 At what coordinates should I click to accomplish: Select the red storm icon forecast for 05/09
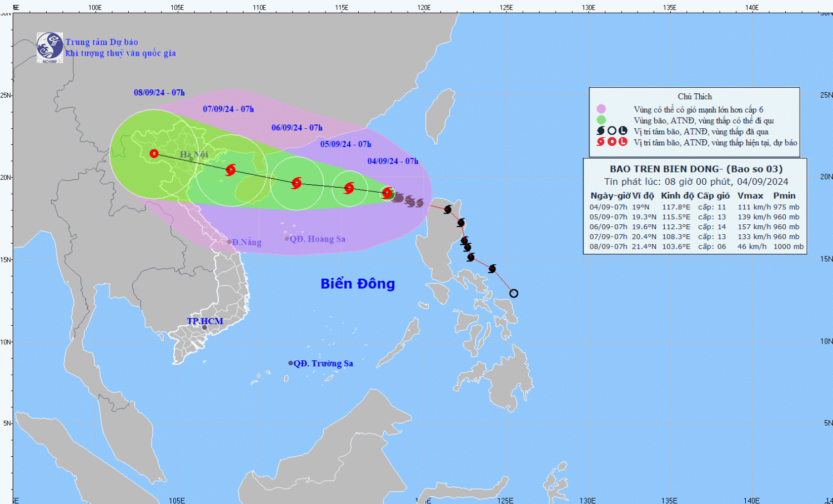point(349,188)
